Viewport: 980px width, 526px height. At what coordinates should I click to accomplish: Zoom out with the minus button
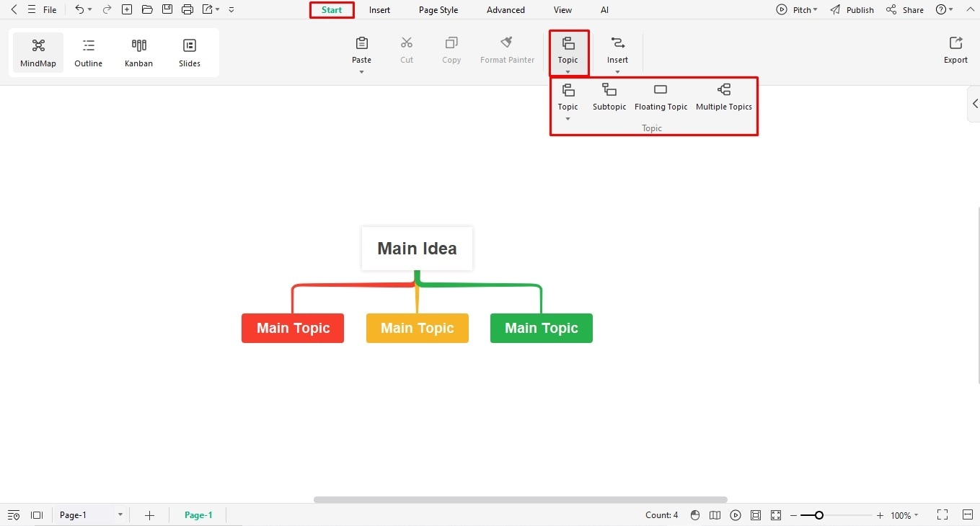tap(794, 515)
